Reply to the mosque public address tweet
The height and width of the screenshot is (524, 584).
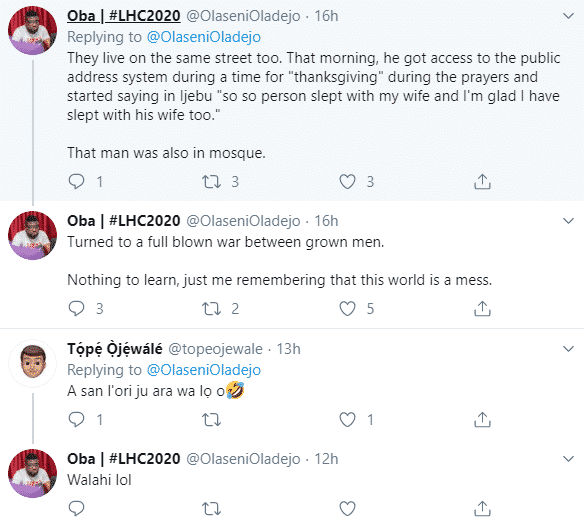[77, 182]
